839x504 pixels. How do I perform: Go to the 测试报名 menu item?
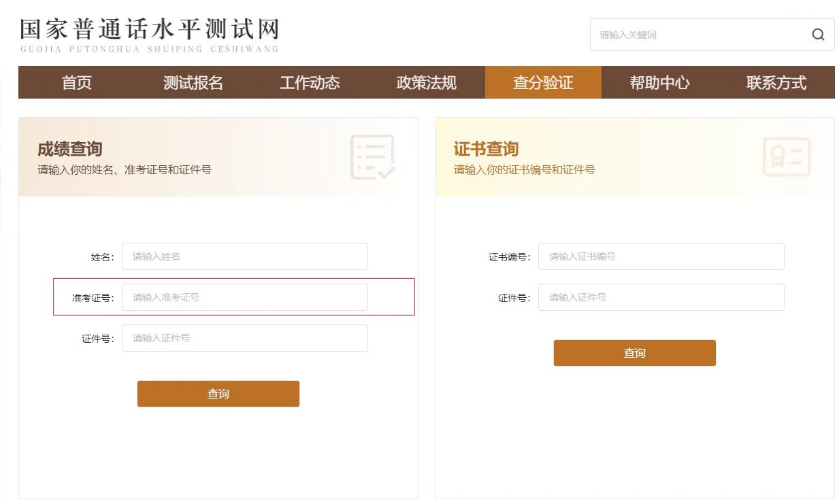[x=193, y=83]
